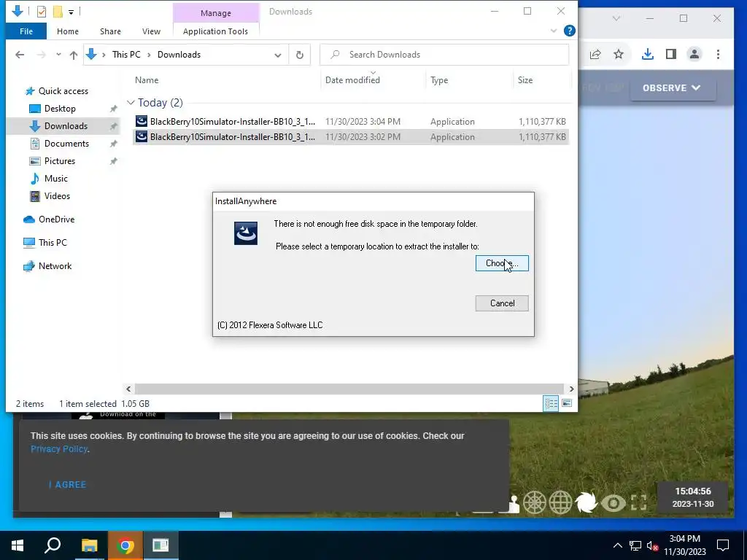
Task: Select Quick access in navigation pane
Action: 63,91
